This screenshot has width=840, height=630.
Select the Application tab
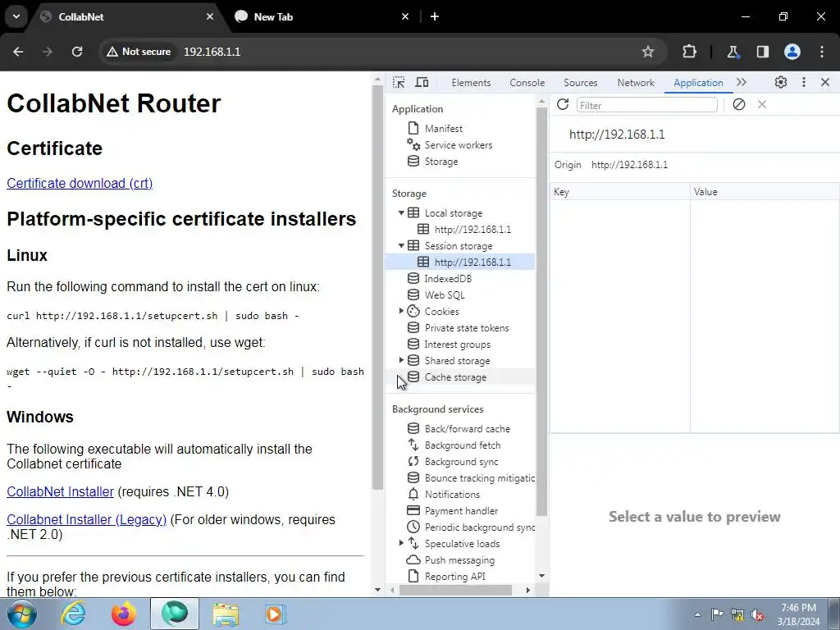click(698, 83)
